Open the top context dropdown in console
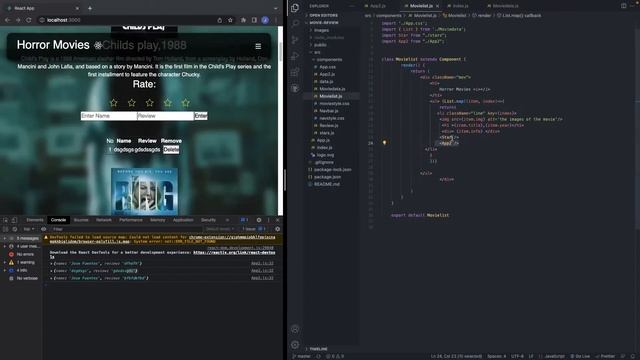The image size is (640, 360). [x=29, y=229]
